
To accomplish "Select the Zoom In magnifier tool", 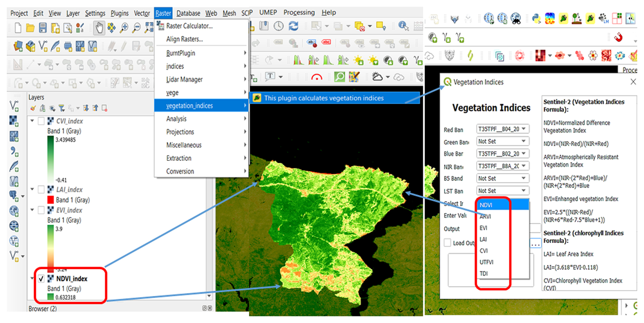I will 124,28.
